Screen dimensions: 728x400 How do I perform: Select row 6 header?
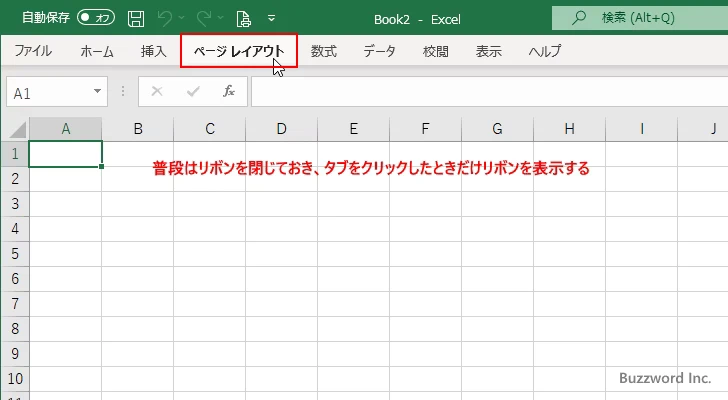[x=15, y=279]
